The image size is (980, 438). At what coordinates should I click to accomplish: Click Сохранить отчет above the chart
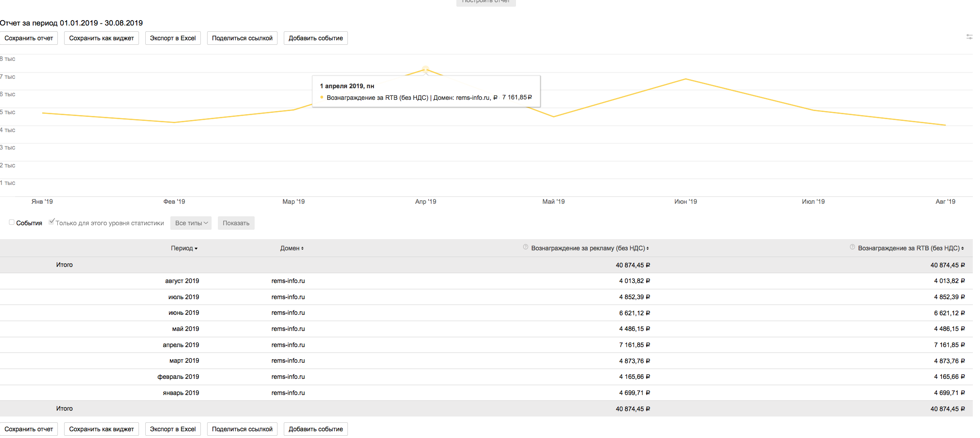point(29,38)
